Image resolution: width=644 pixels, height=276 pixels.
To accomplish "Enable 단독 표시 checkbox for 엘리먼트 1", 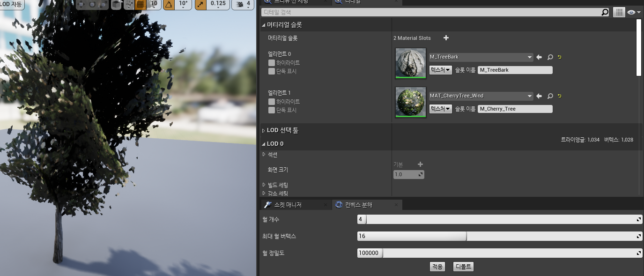I will click(272, 111).
